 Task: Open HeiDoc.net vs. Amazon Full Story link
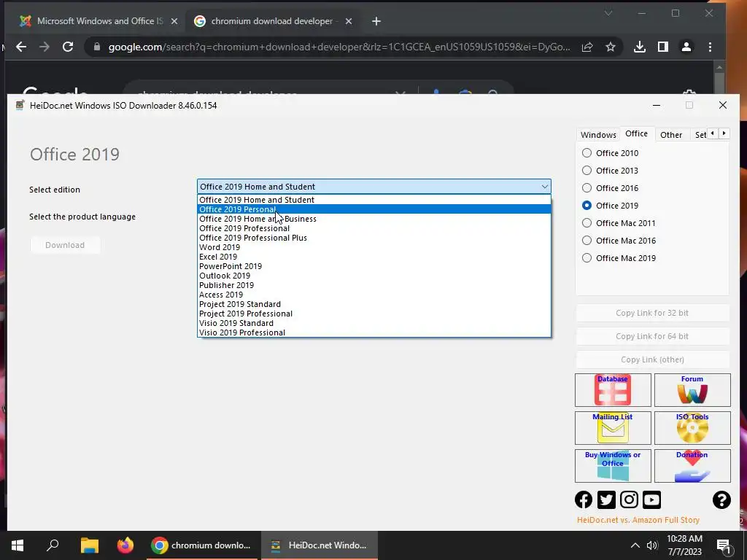pos(638,520)
